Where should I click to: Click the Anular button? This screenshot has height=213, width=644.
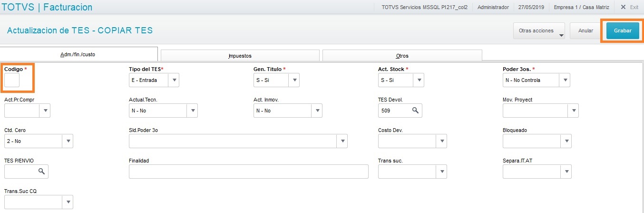pos(585,30)
